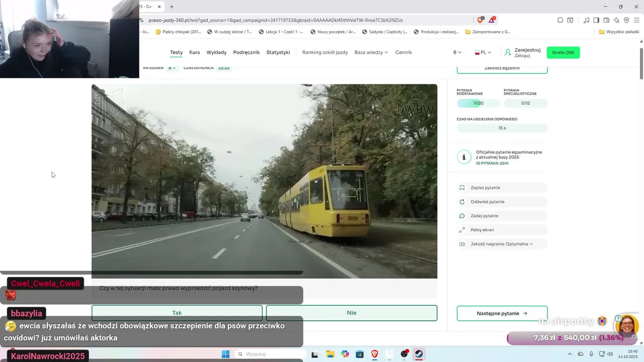This screenshot has width=644, height=362.
Task: Open Copilot from the taskbar
Action: click(345, 354)
